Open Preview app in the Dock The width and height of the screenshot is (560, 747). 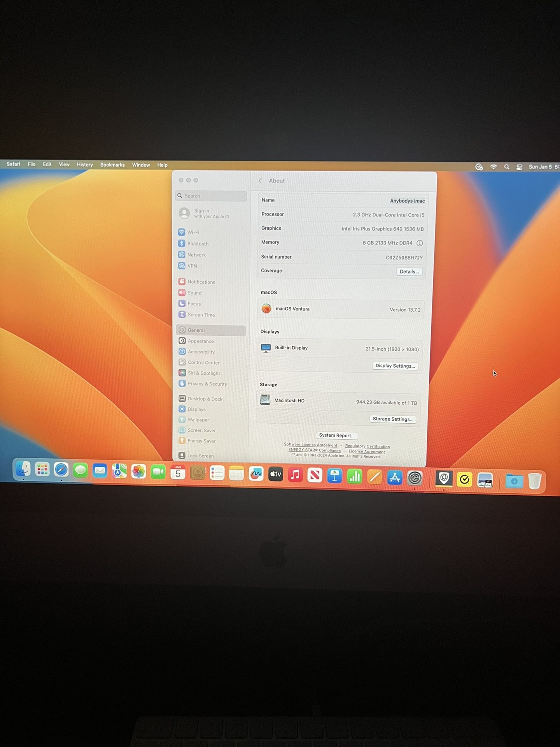(485, 480)
